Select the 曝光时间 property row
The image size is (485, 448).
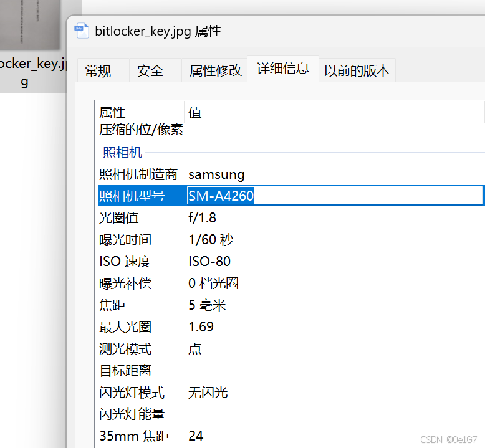click(291, 240)
